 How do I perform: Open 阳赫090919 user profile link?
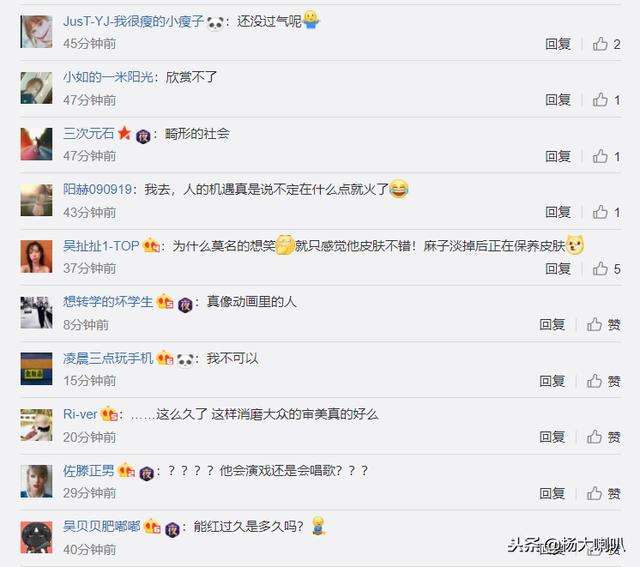point(97,189)
